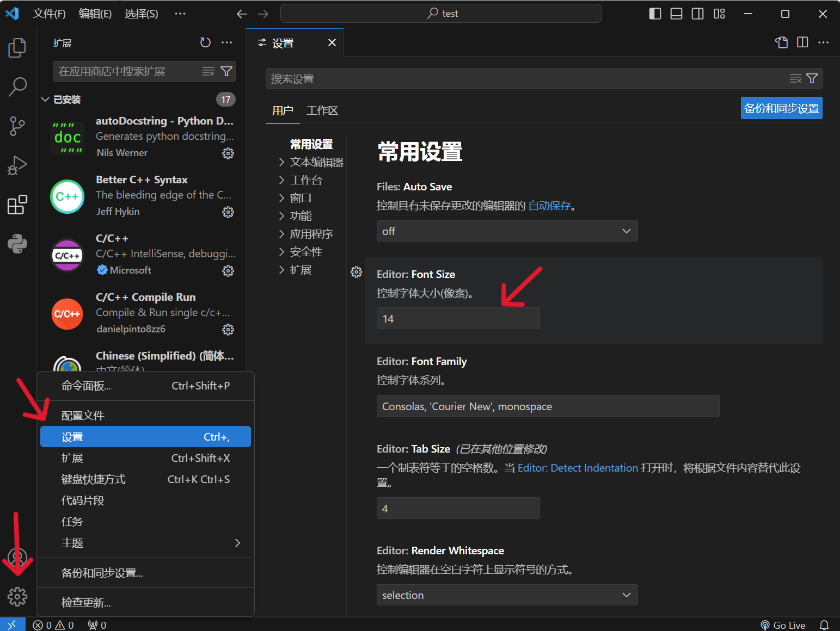Toggle the bottom panel layout icon

676,14
